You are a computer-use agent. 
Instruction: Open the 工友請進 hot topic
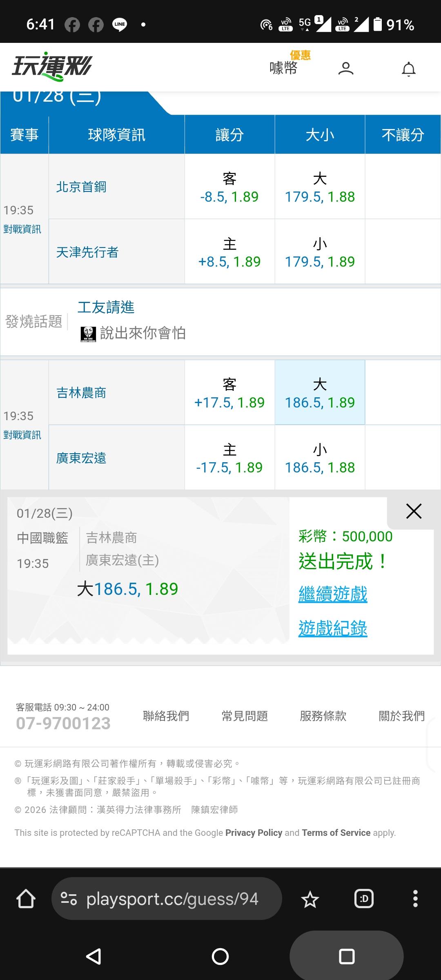pos(106,307)
